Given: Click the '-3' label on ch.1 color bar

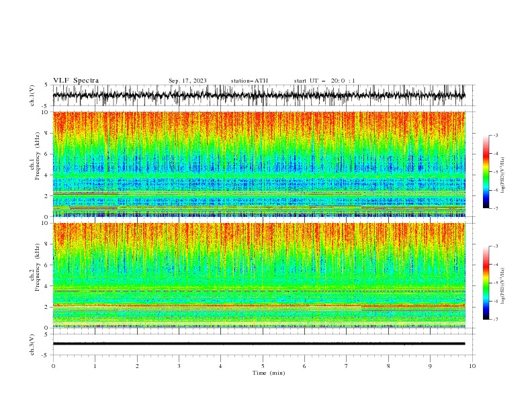Looking at the screenshot, I should 495,135.
